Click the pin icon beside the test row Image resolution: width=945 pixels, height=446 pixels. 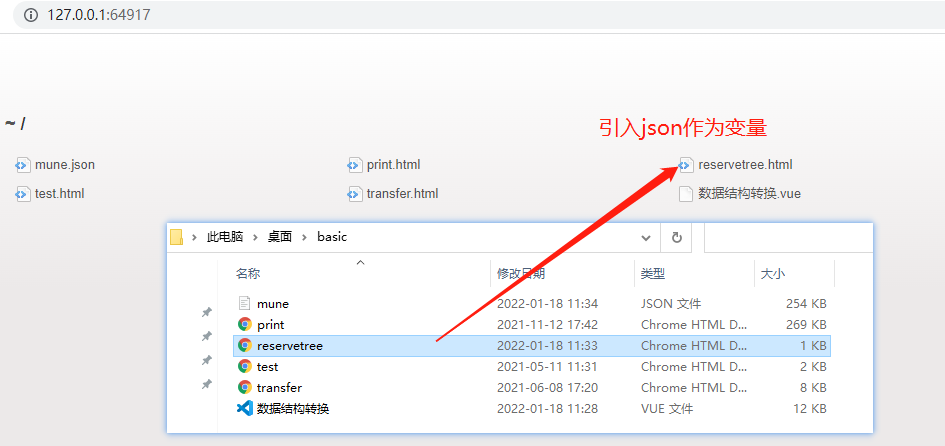206,360
